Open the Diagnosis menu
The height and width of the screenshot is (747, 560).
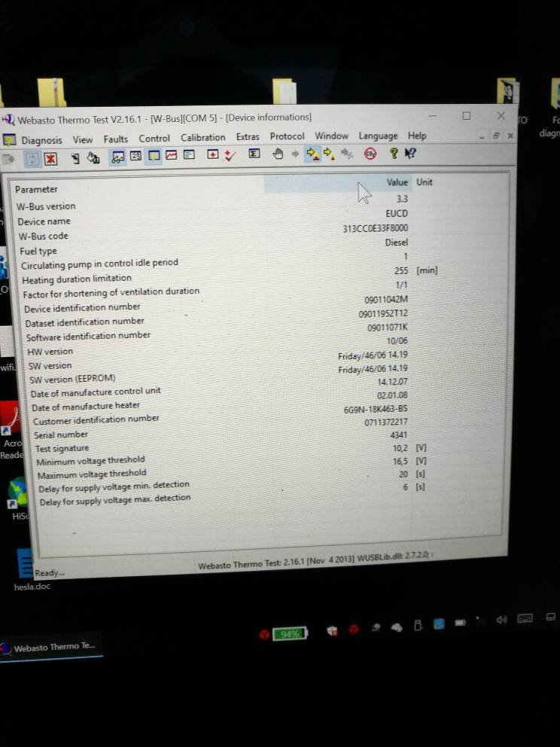(x=41, y=140)
